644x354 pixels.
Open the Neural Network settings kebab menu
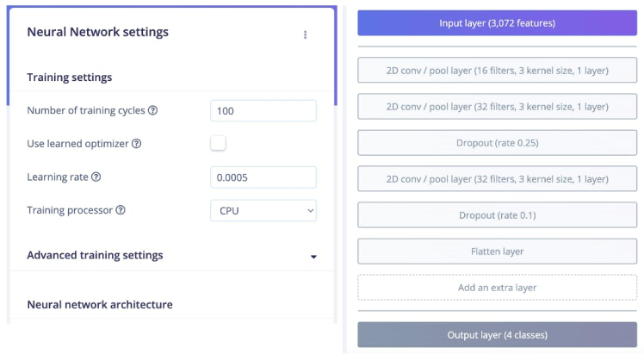tap(305, 34)
